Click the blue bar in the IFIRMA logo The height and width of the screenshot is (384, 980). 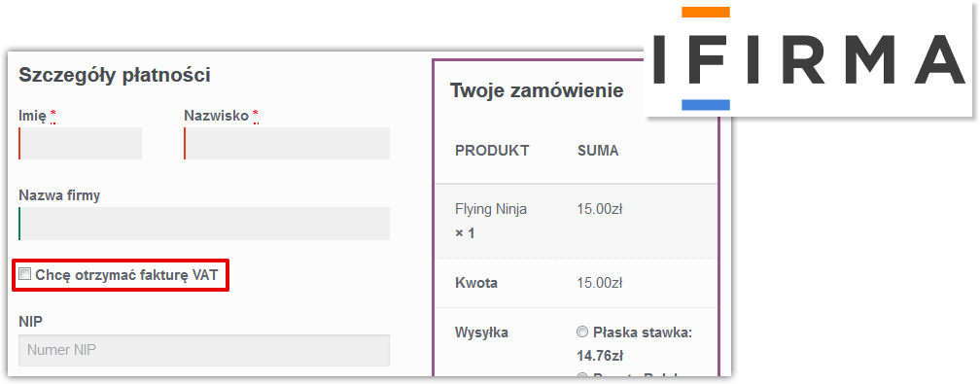[706, 105]
